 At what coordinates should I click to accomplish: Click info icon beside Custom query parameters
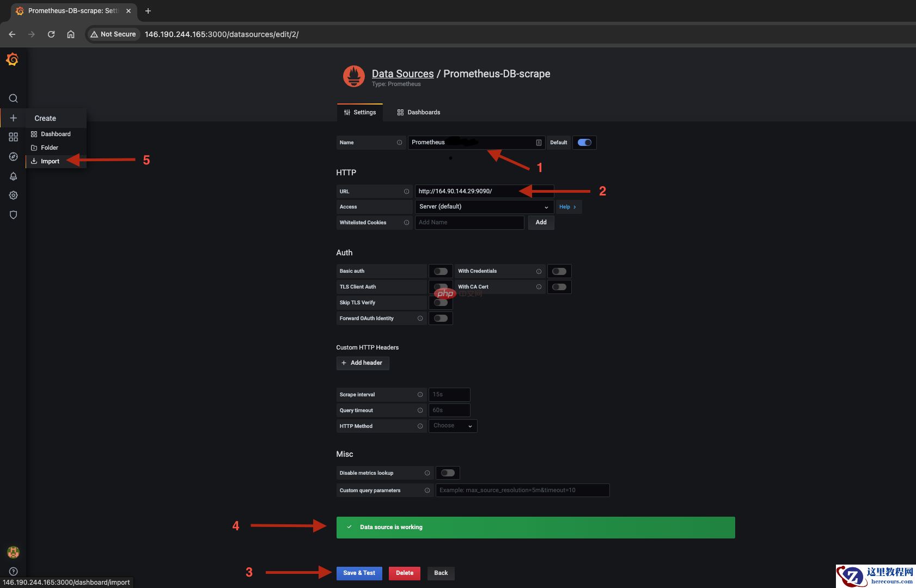[x=427, y=491]
